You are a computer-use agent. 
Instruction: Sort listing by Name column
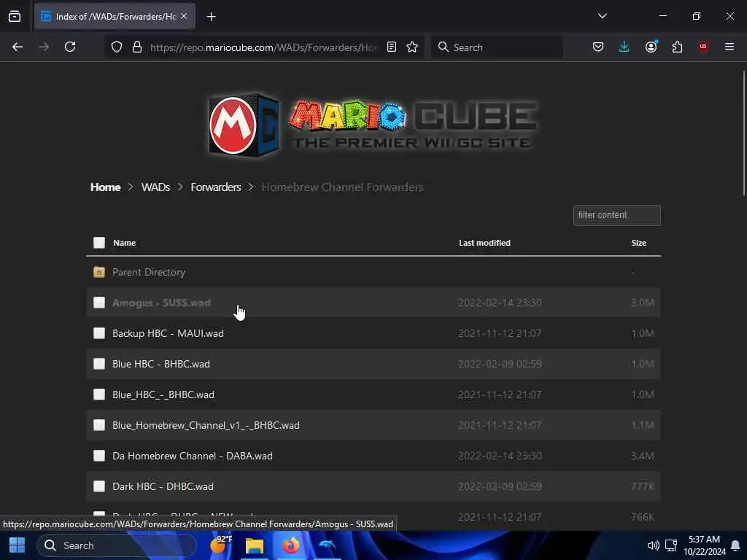pyautogui.click(x=124, y=243)
